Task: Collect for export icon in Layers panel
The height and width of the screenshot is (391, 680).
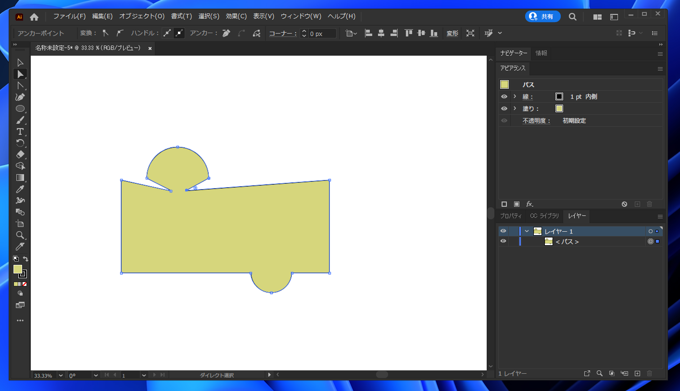Action: 587,373
